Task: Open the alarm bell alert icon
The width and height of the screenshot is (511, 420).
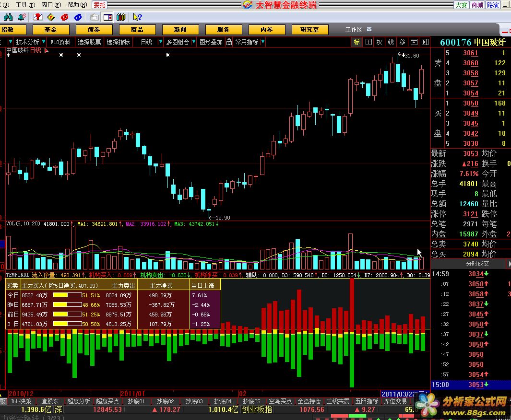Action: (22, 17)
